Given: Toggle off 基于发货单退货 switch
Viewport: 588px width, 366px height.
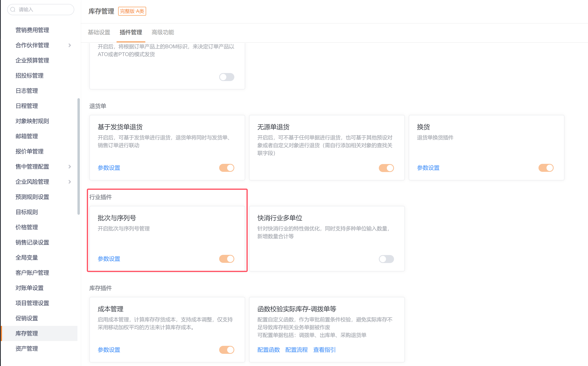Looking at the screenshot, I should [227, 168].
